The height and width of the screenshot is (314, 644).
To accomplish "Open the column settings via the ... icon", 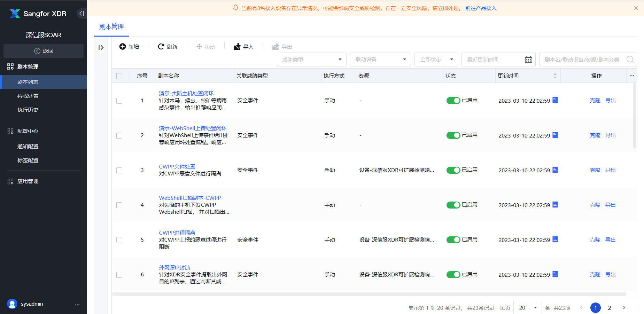I will (x=632, y=76).
